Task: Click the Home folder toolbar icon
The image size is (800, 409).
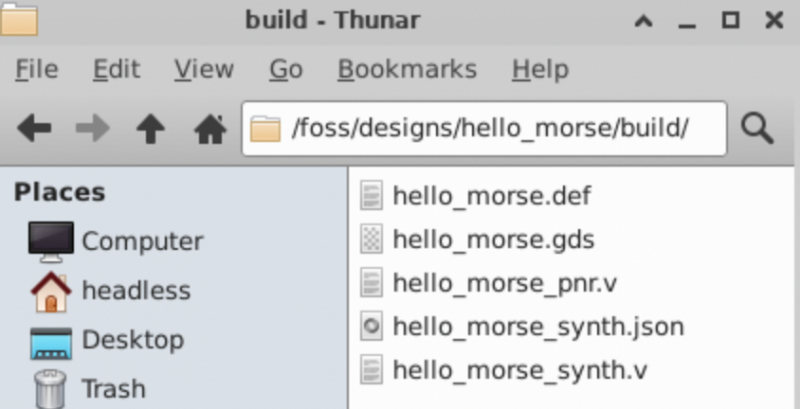Action: (x=209, y=128)
